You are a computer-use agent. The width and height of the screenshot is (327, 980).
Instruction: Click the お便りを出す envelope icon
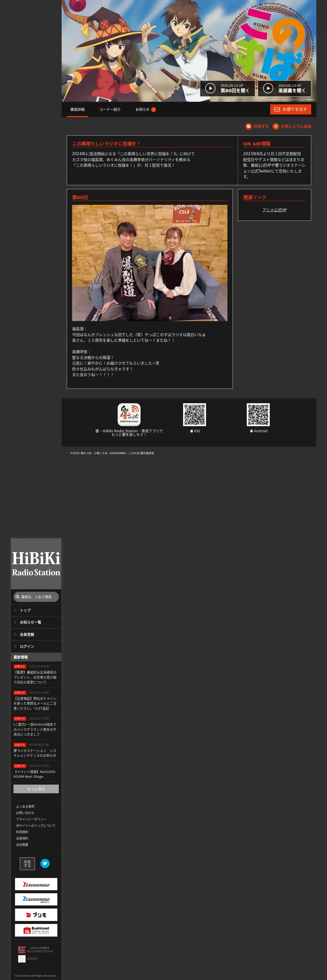click(277, 110)
